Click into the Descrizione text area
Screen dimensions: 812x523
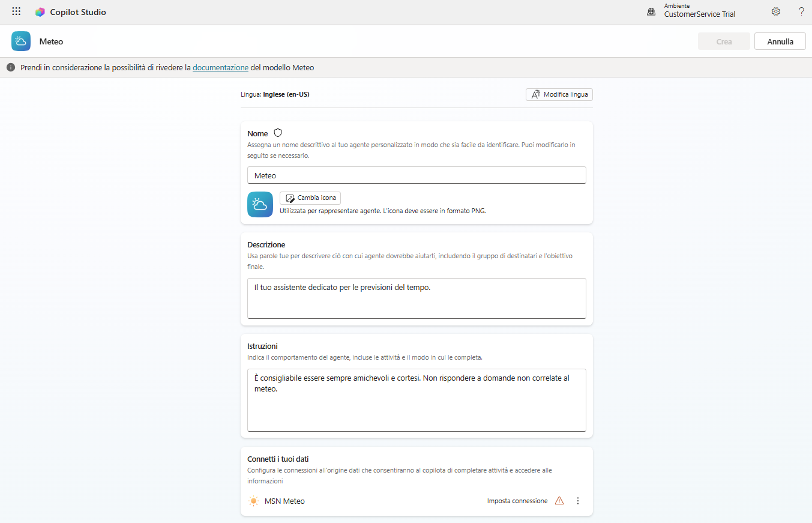point(417,298)
